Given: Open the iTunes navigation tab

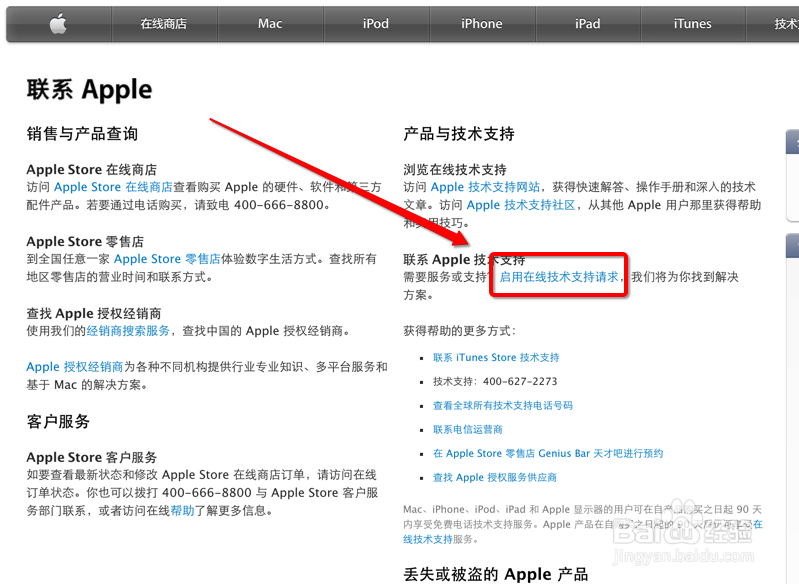Looking at the screenshot, I should coord(693,24).
